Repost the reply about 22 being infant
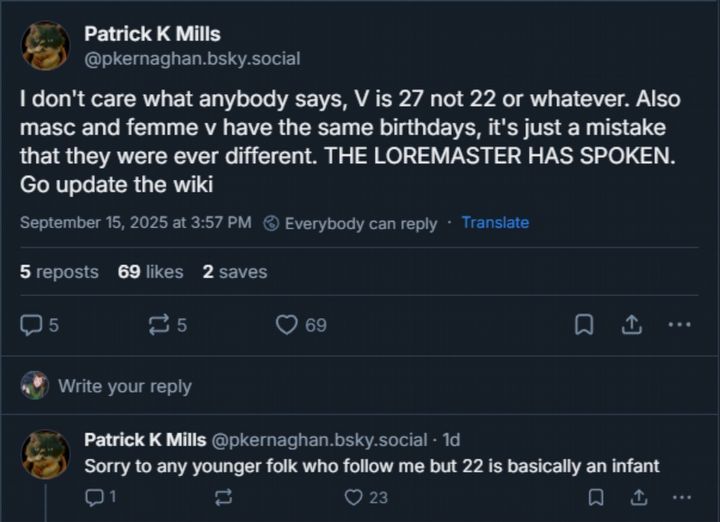The image size is (720, 522). tap(223, 497)
